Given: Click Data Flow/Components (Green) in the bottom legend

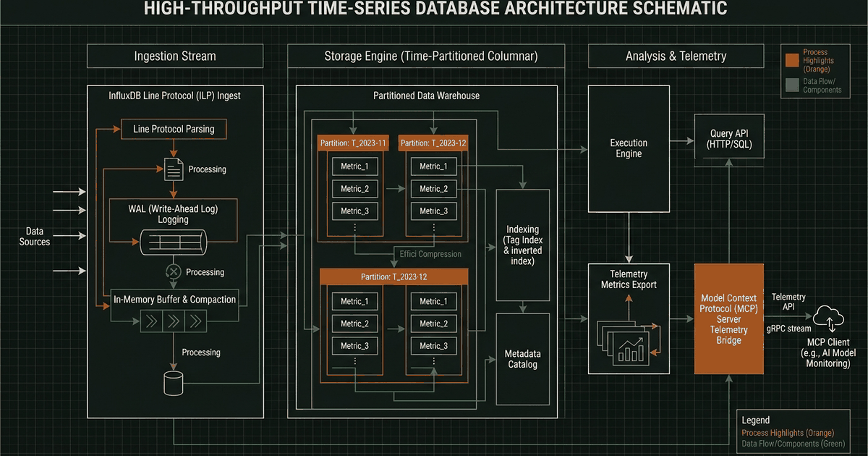Looking at the screenshot, I should coord(793,444).
